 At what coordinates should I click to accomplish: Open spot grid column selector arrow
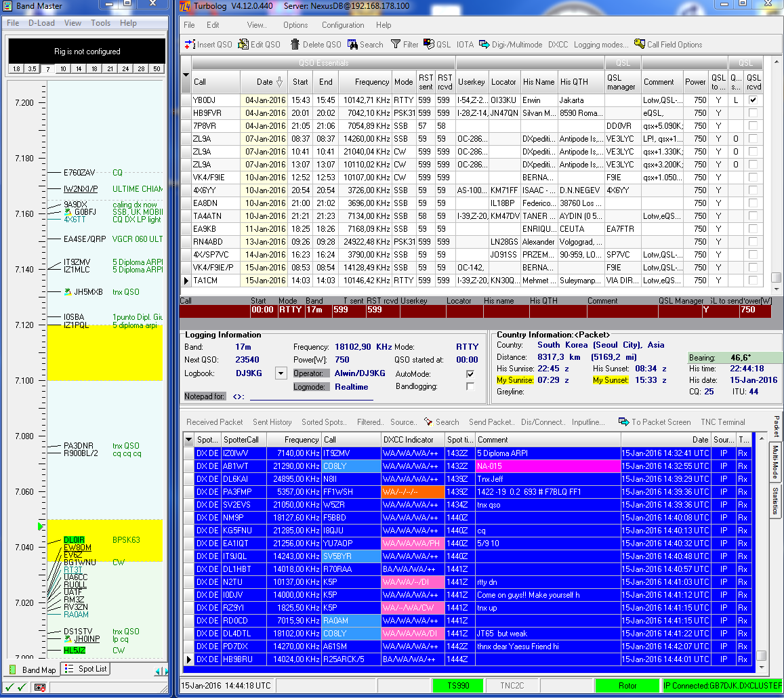pos(188,440)
